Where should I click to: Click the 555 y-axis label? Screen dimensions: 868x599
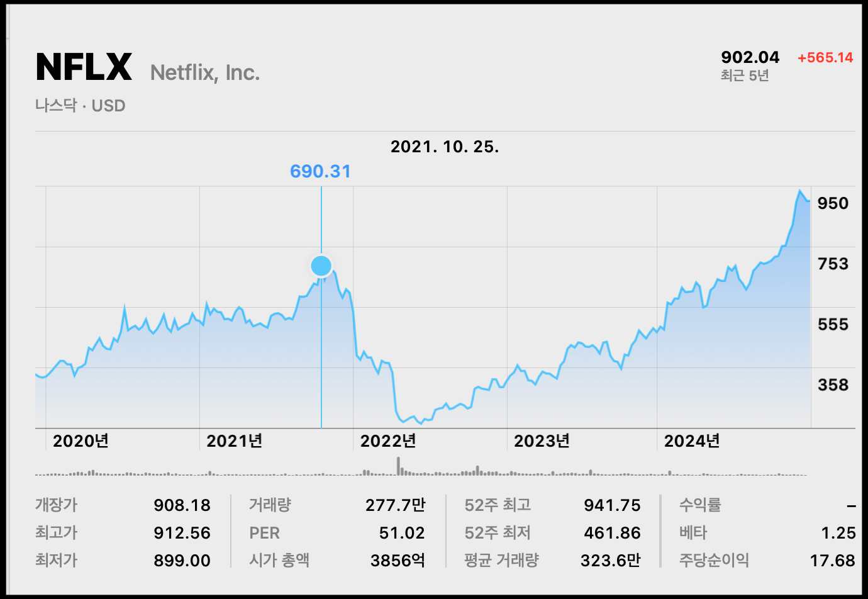(833, 324)
